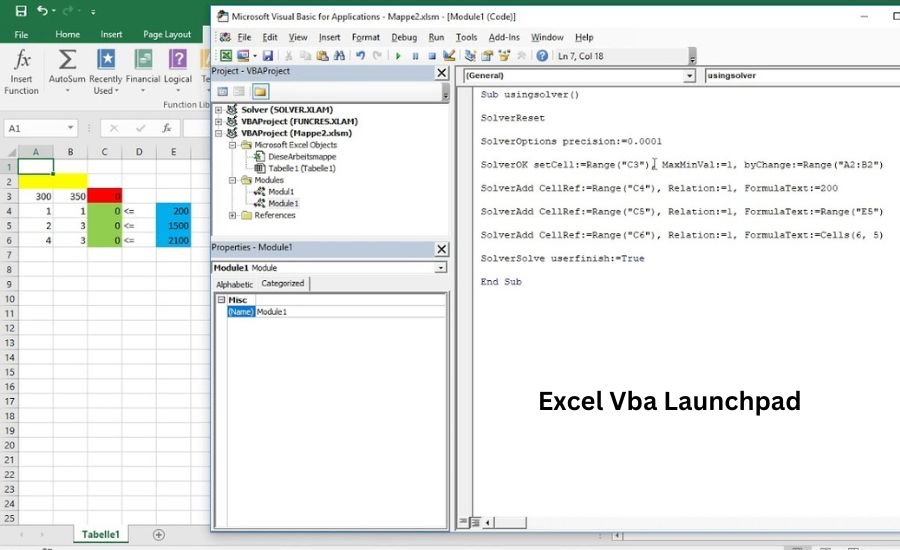Click the blue Help question mark icon

pyautogui.click(x=542, y=56)
